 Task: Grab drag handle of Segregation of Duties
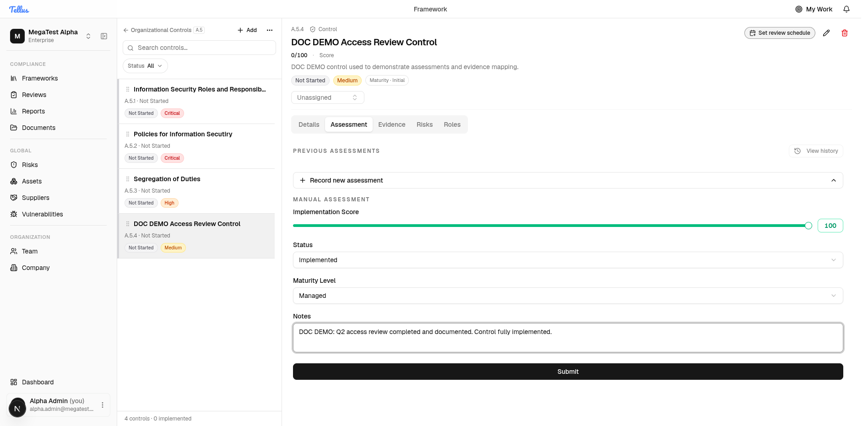[x=128, y=179]
